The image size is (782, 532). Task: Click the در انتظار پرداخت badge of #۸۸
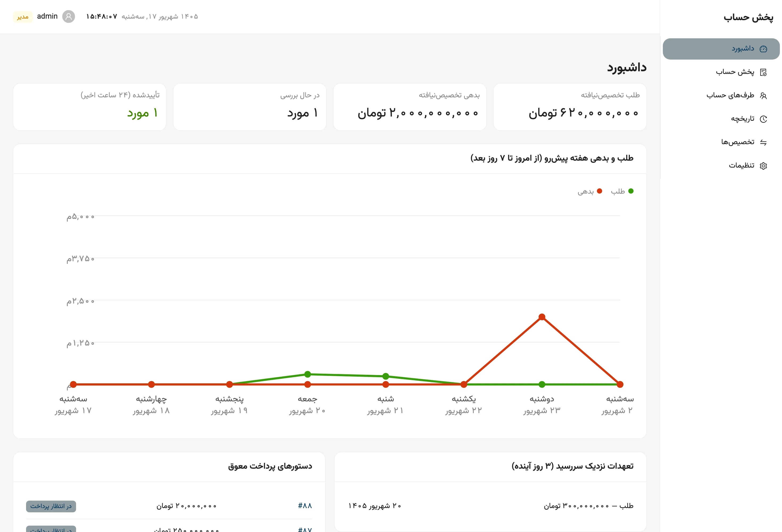(x=51, y=506)
